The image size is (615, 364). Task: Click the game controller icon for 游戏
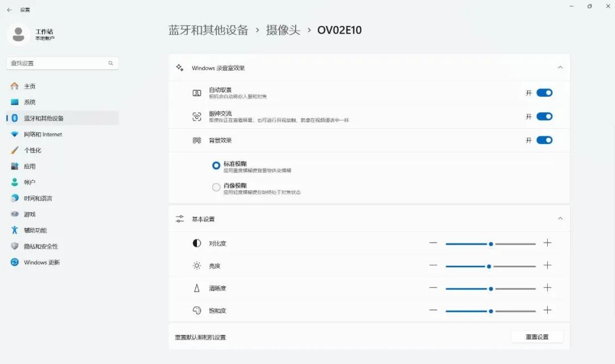pos(14,214)
